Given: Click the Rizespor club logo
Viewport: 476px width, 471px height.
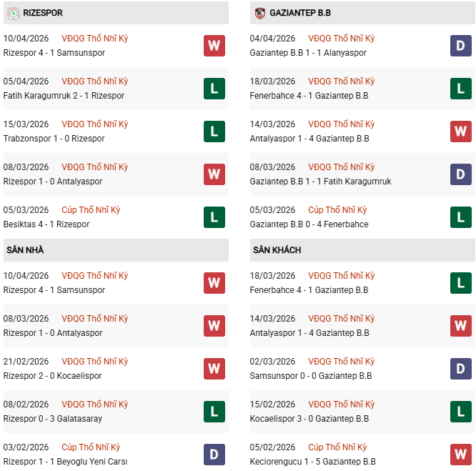Looking at the screenshot, I should tap(13, 13).
